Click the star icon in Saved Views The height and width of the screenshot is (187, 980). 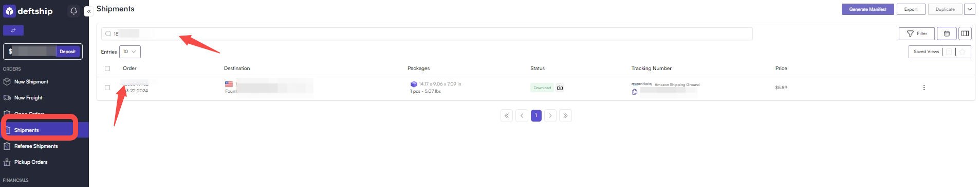[962, 52]
